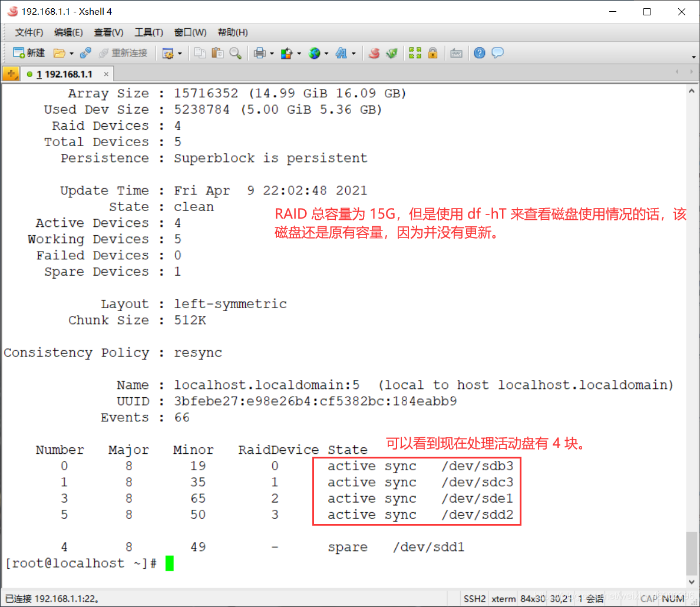This screenshot has height=607, width=700.
Task: Click the tab bar left arrow
Action: 677,71
